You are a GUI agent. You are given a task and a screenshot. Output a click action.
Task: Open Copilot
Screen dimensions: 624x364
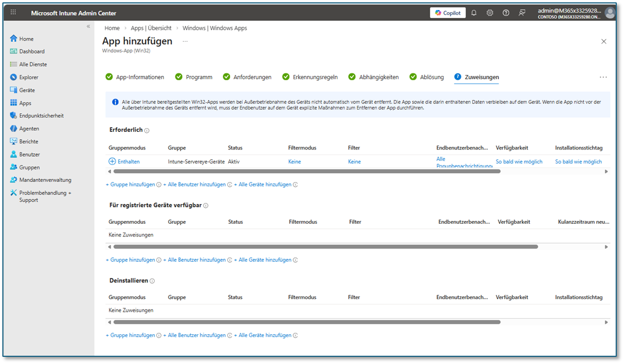point(448,13)
